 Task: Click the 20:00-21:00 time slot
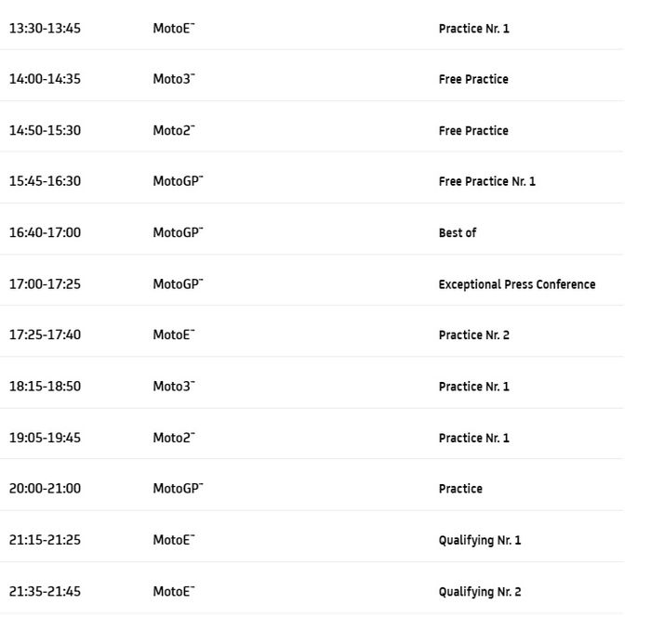[x=45, y=489]
